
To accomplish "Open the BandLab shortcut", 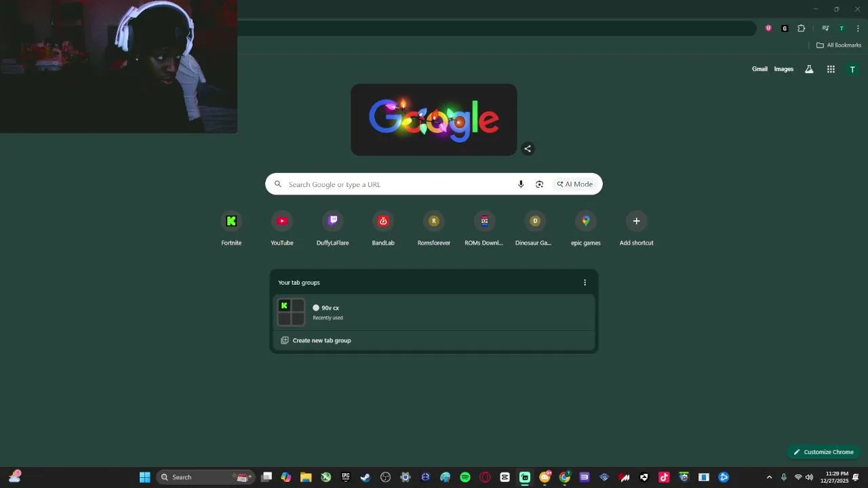I will (383, 229).
